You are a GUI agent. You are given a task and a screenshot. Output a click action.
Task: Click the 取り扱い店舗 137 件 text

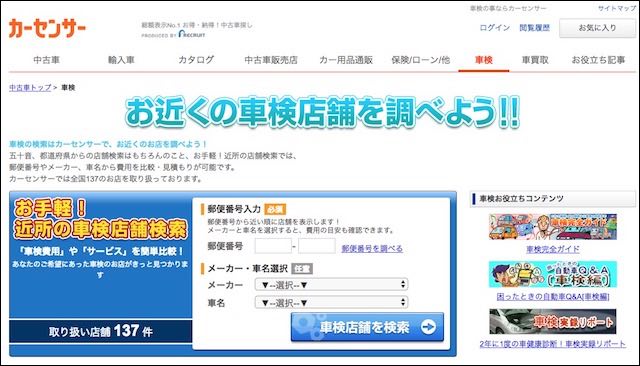click(100, 331)
